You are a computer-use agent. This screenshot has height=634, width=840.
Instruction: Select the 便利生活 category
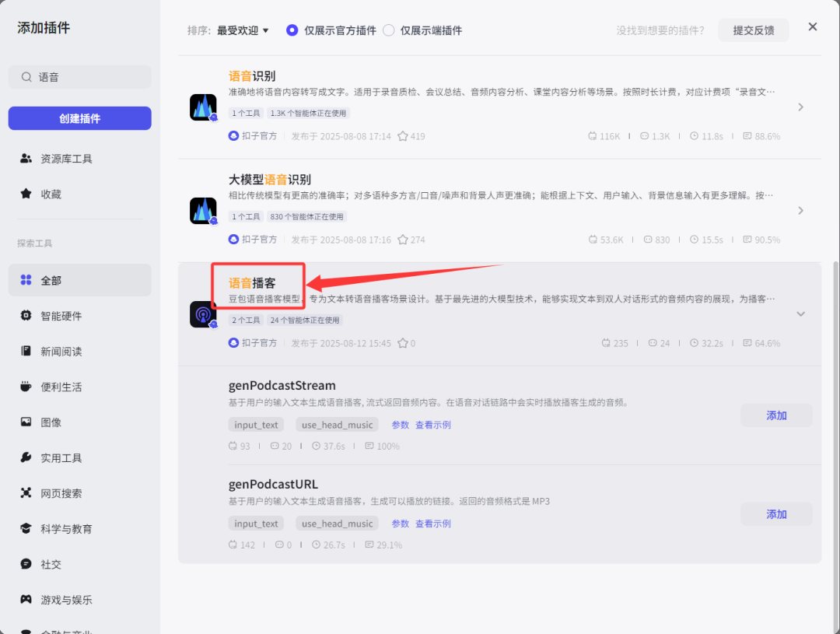pyautogui.click(x=80, y=387)
